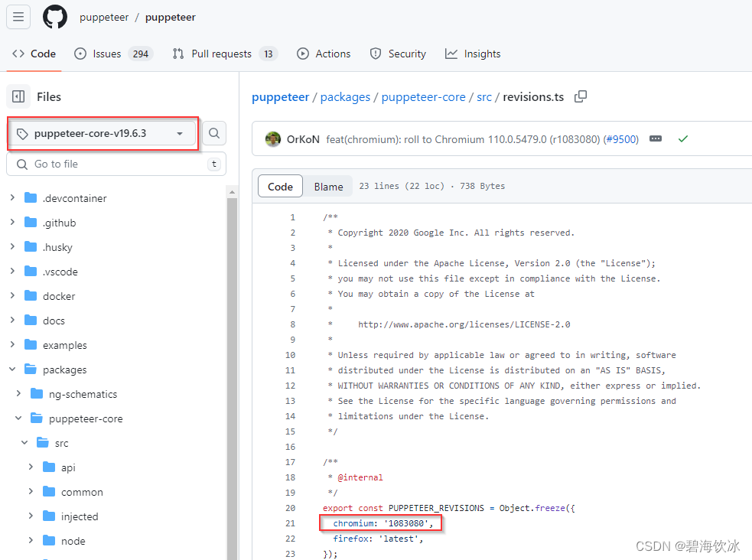The image size is (752, 560).
Task: Select the docker tree item label
Action: point(59,296)
